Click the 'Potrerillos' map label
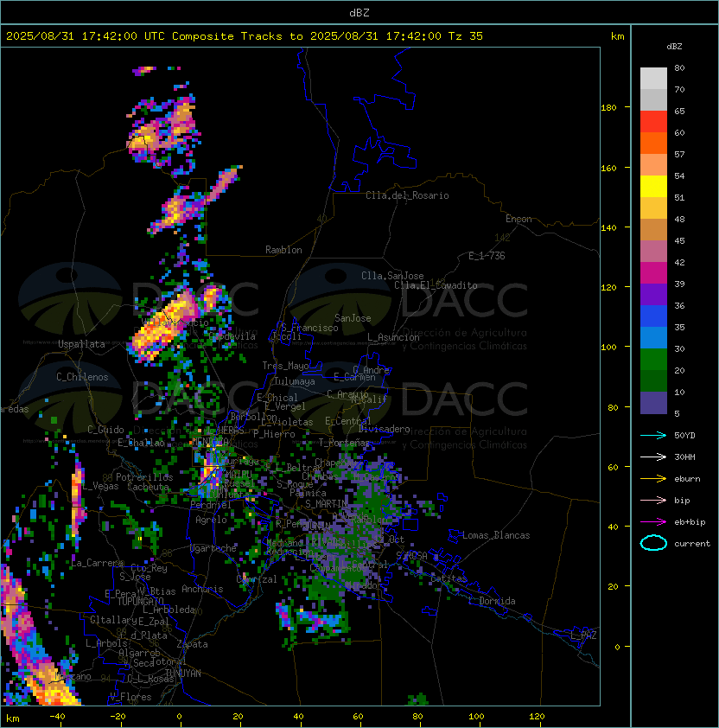Viewport: 719px width, 728px height. (x=144, y=477)
